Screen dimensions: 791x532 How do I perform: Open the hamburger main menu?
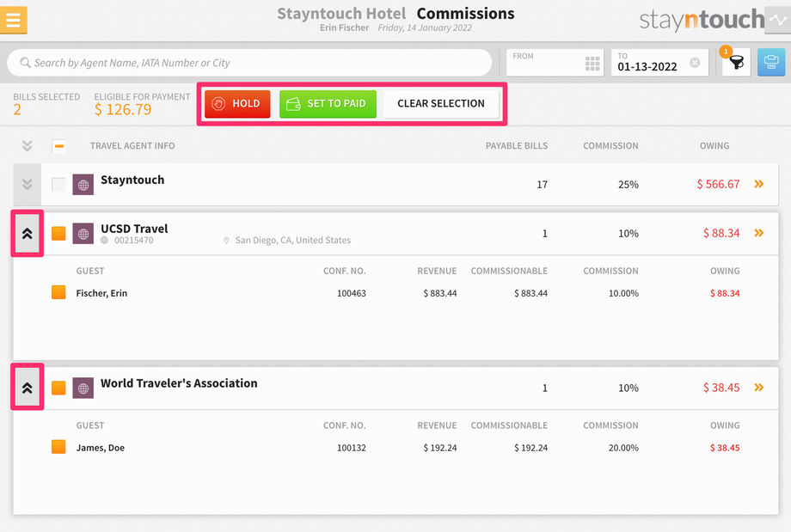[x=13, y=20]
